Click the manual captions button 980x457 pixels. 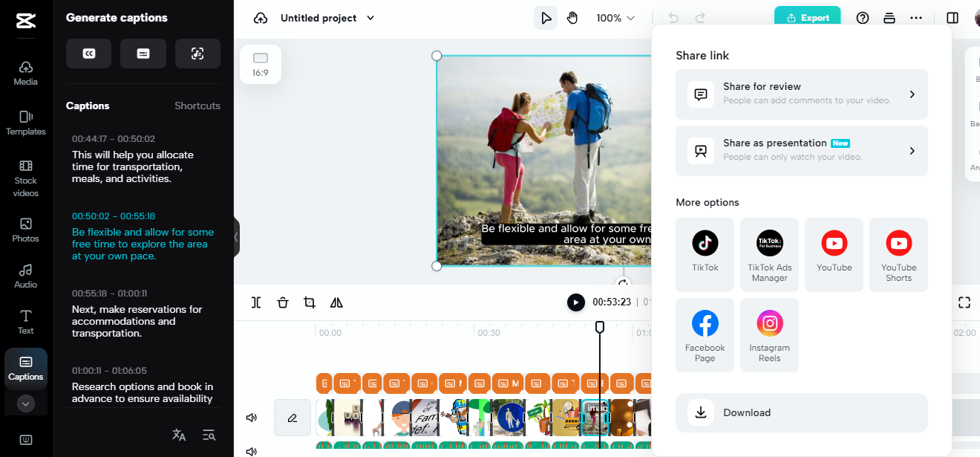[143, 54]
